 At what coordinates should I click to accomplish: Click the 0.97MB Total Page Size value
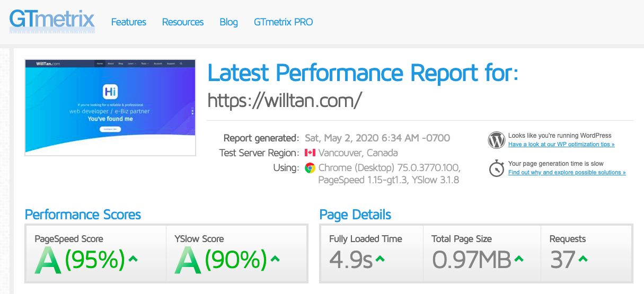click(x=472, y=260)
